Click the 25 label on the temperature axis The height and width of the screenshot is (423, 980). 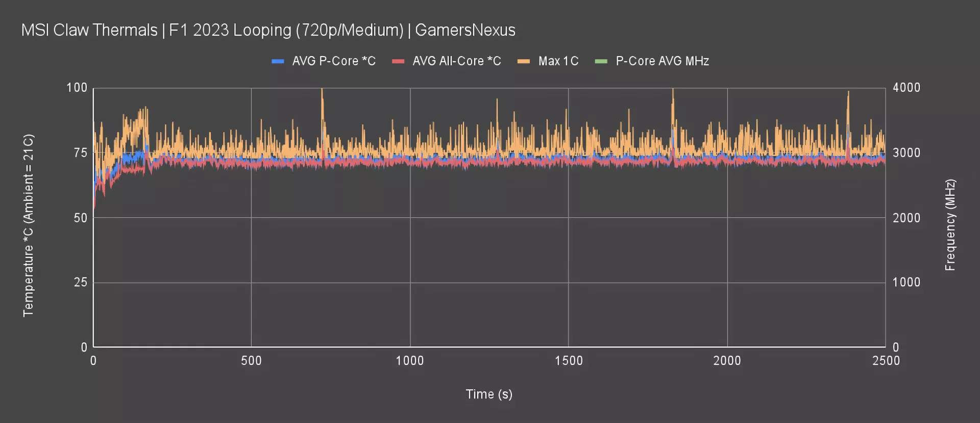pos(81,282)
